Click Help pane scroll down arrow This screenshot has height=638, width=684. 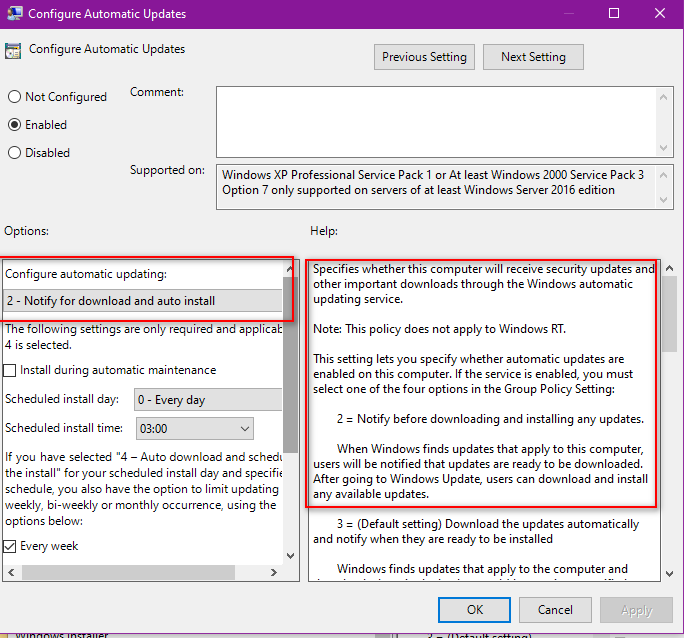[668, 570]
